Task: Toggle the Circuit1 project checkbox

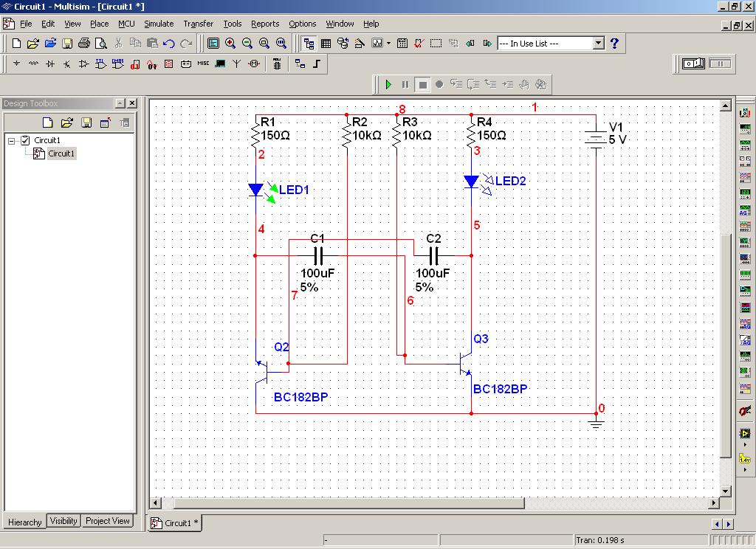Action: coord(26,140)
